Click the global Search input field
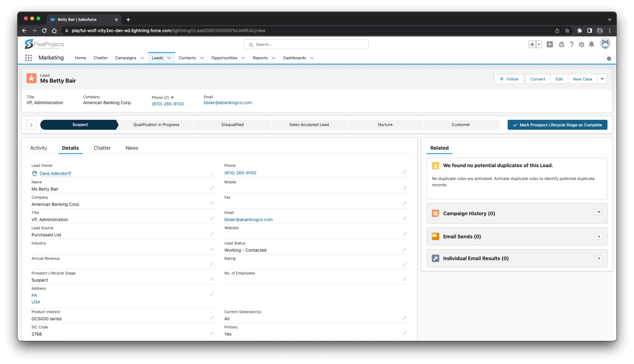The image size is (634, 364). 306,44
